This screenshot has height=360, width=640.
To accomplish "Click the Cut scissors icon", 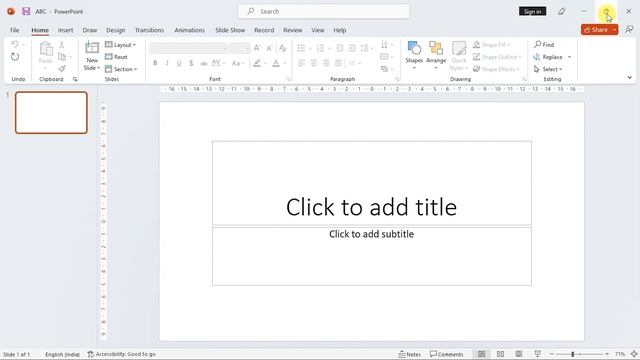I will coord(62,44).
